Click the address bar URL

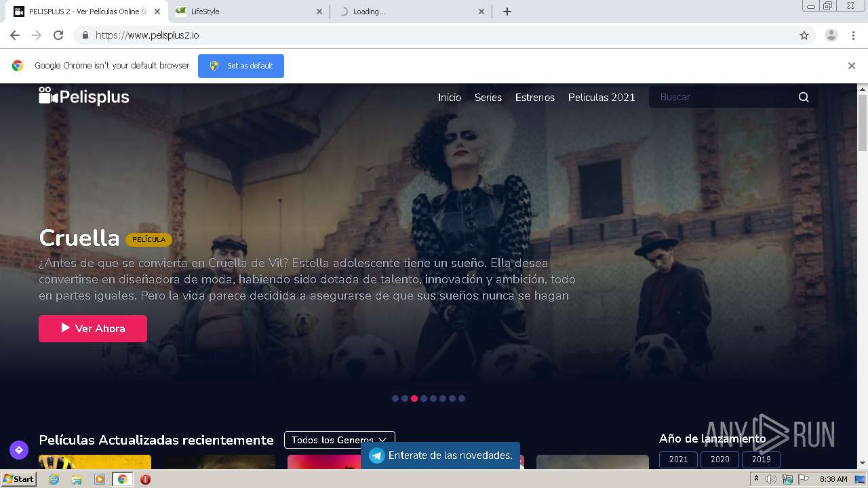147,35
